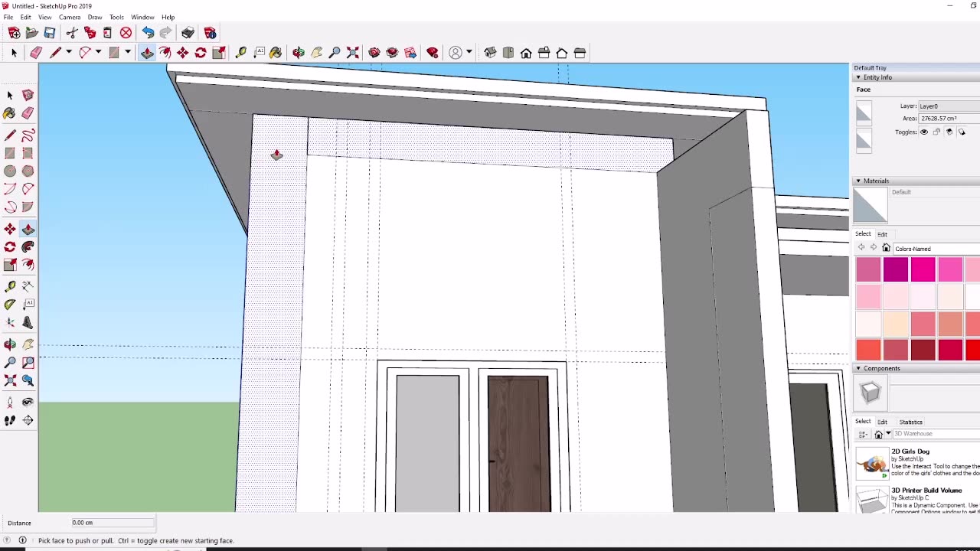The width and height of the screenshot is (980, 551).
Task: Open the Help menu
Action: pyautogui.click(x=168, y=17)
